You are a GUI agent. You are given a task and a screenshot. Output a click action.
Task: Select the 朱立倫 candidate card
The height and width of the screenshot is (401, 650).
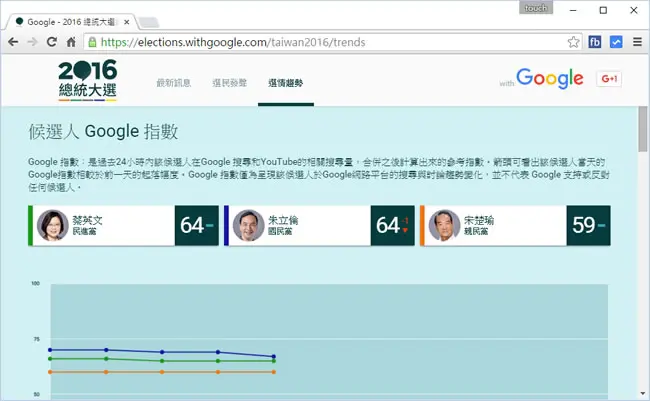[x=319, y=226]
